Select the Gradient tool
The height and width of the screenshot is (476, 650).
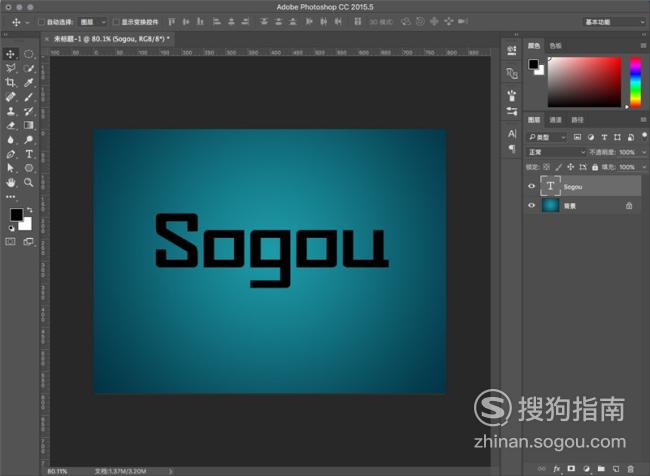click(x=29, y=125)
